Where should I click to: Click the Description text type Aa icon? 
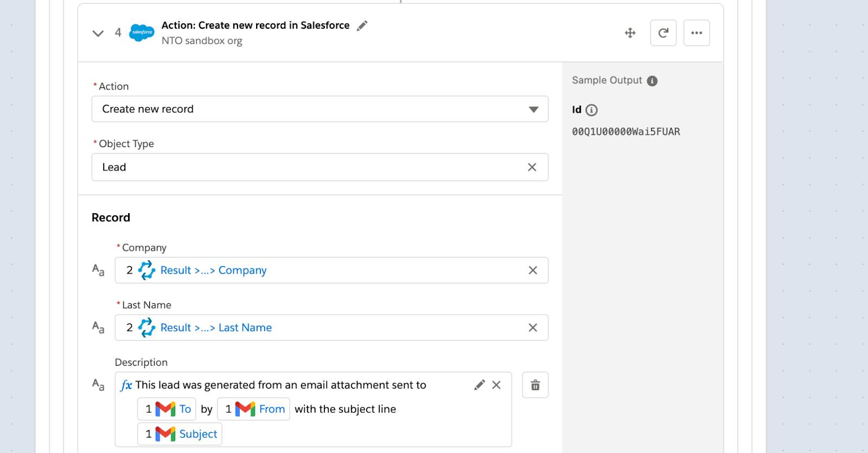(x=98, y=385)
